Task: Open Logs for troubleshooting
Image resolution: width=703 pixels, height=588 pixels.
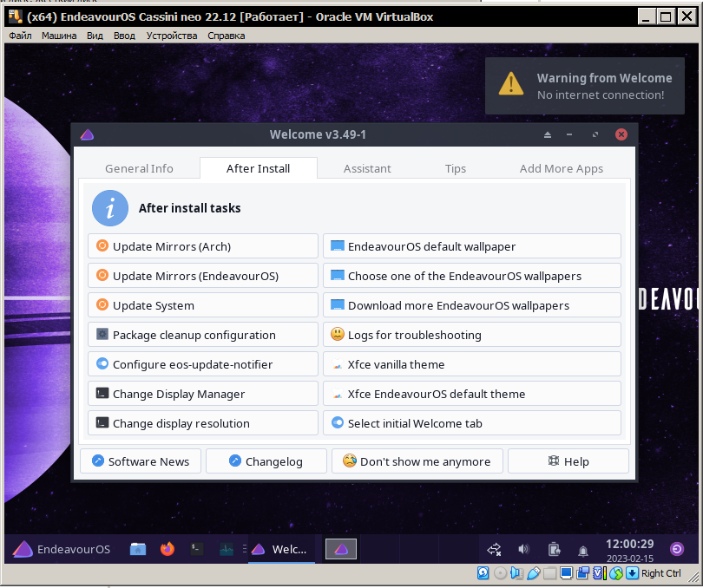Action: 472,335
